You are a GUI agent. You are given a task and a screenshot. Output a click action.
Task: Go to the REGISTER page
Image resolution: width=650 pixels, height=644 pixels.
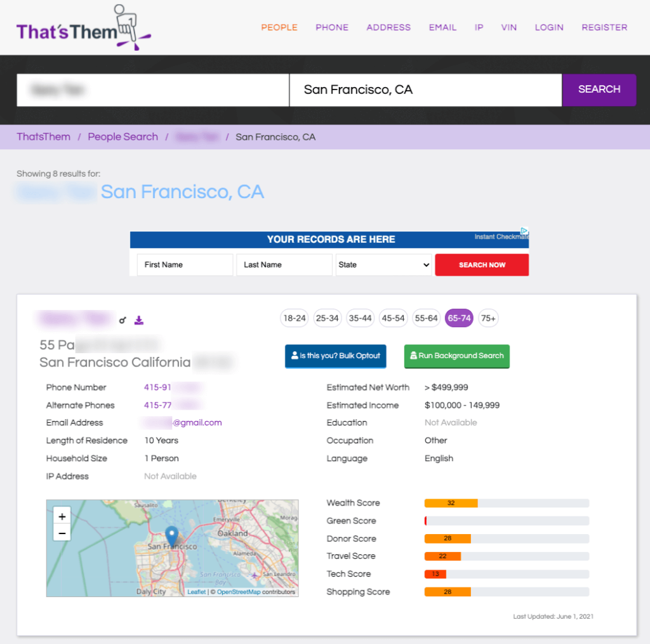[x=604, y=27]
